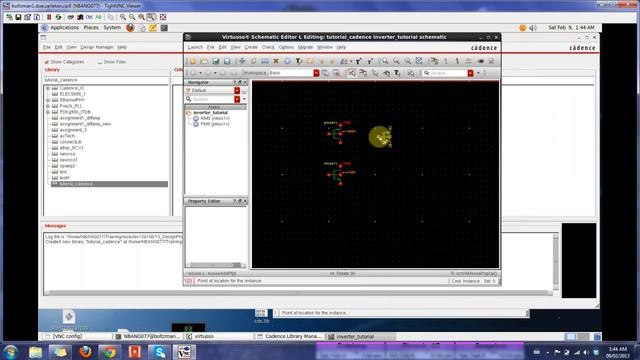This screenshot has height=360, width=640.
Task: Click the Open icon in the Virtuoso toolbar
Action: pos(204,61)
